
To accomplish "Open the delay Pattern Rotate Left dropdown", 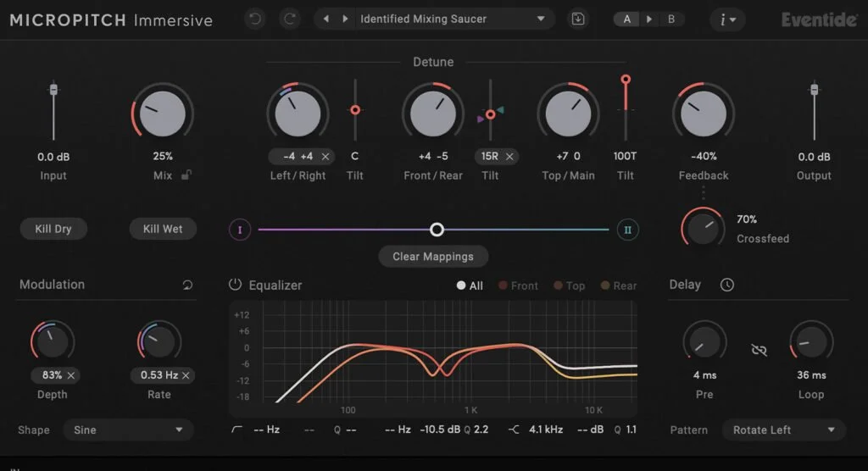I will pos(783,430).
